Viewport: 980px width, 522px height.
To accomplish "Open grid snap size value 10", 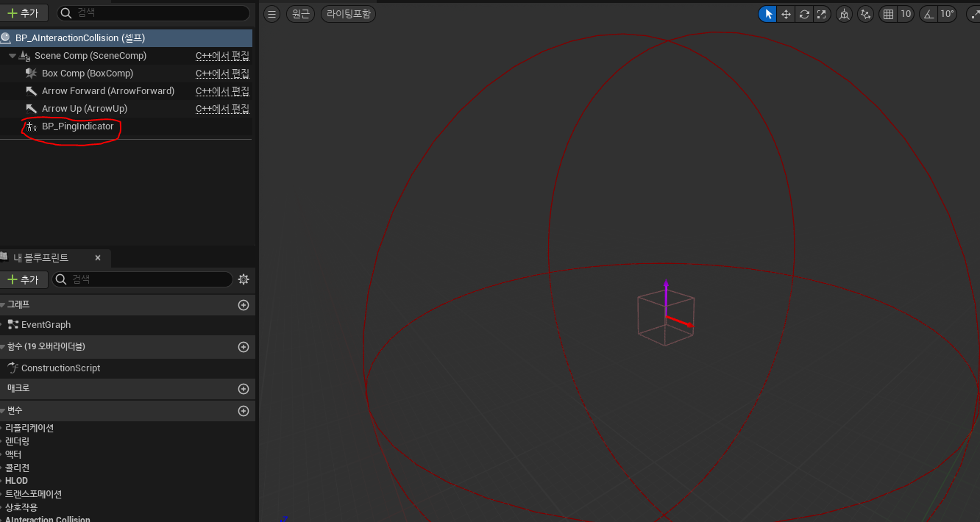I will [906, 14].
